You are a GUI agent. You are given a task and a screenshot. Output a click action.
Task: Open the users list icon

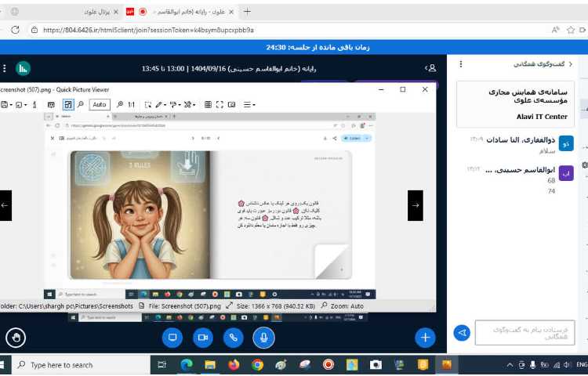[430, 68]
